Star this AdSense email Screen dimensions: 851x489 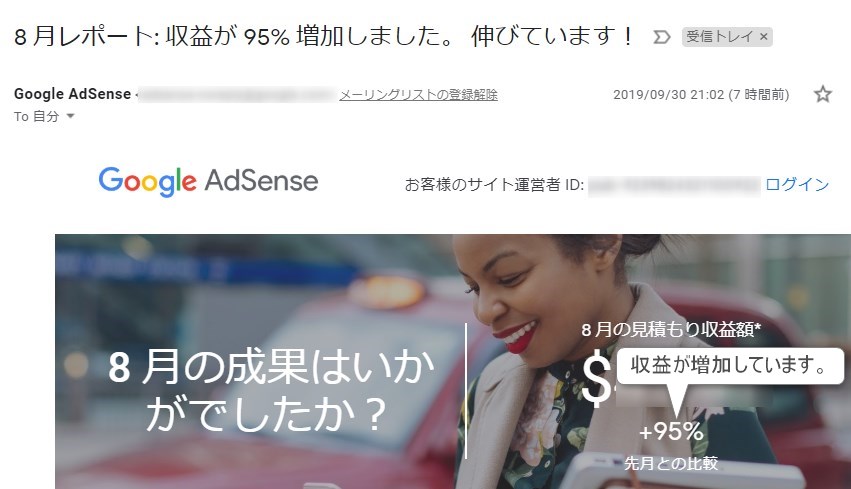(823, 94)
